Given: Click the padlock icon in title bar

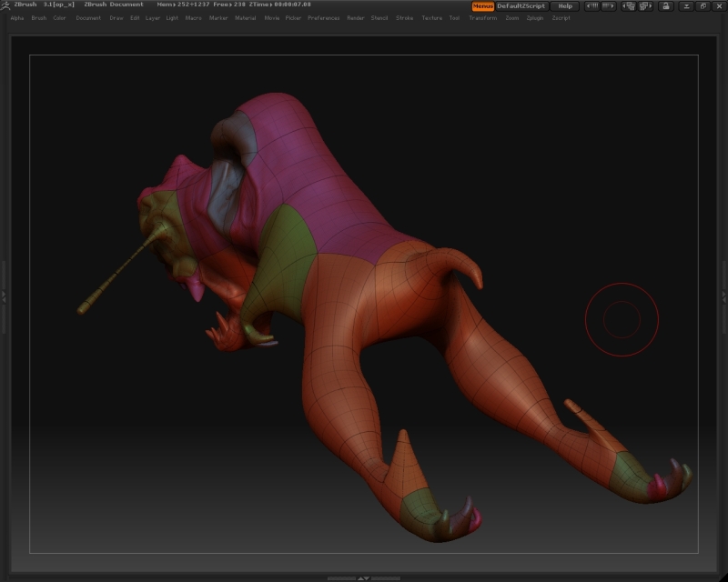Looking at the screenshot, I should pyautogui.click(x=666, y=6).
